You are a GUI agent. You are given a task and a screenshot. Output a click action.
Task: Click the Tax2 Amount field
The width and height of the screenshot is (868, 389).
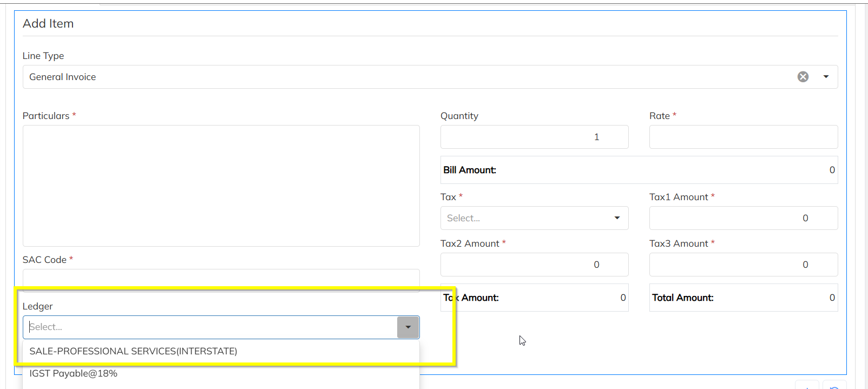(534, 265)
